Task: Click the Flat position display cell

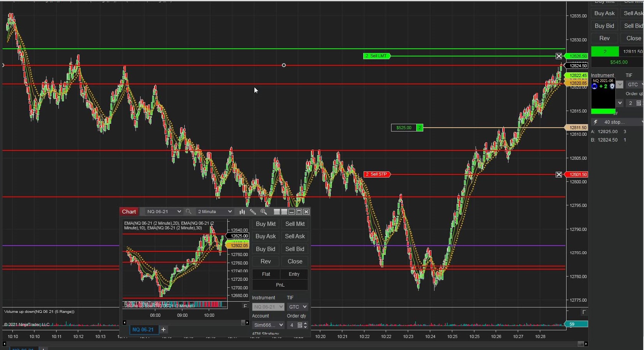Action: click(x=266, y=274)
